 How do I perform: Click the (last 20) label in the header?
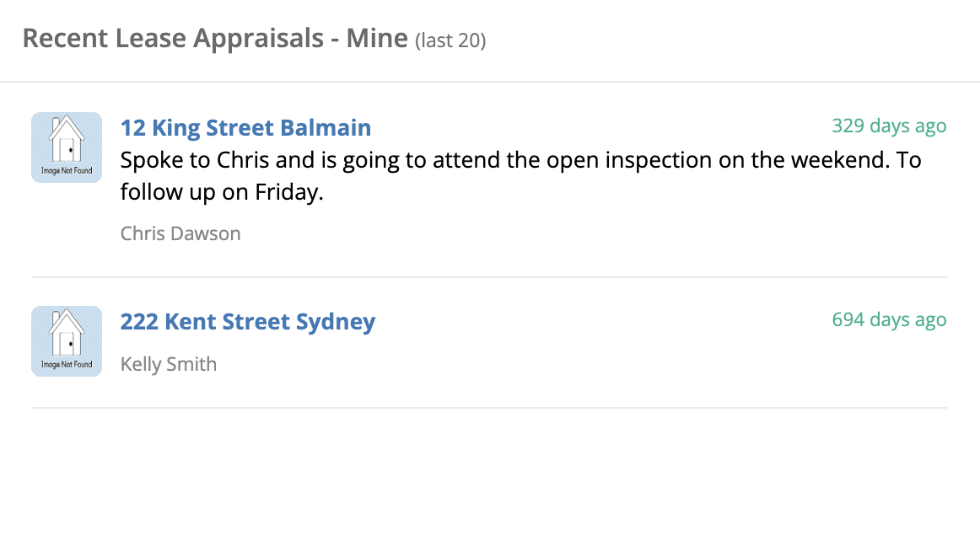pos(450,40)
